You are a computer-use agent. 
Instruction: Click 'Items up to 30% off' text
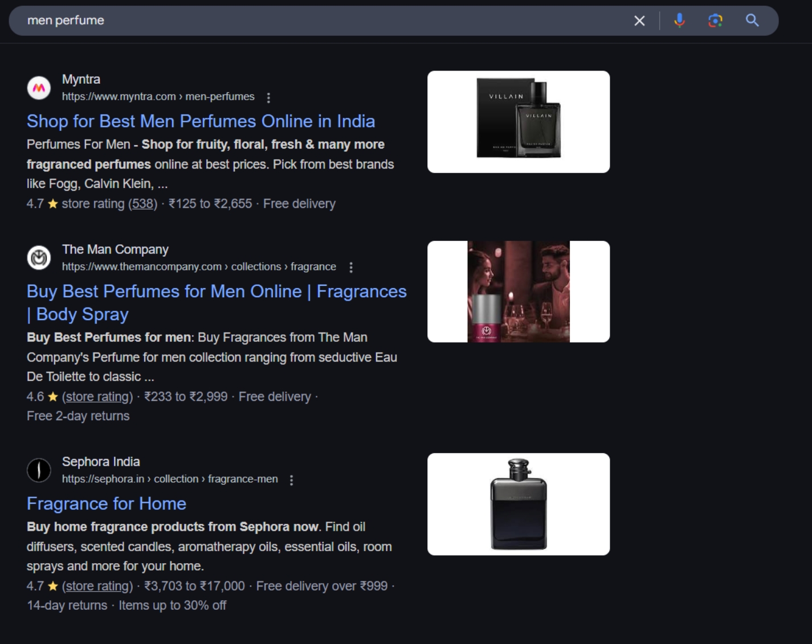coord(172,605)
